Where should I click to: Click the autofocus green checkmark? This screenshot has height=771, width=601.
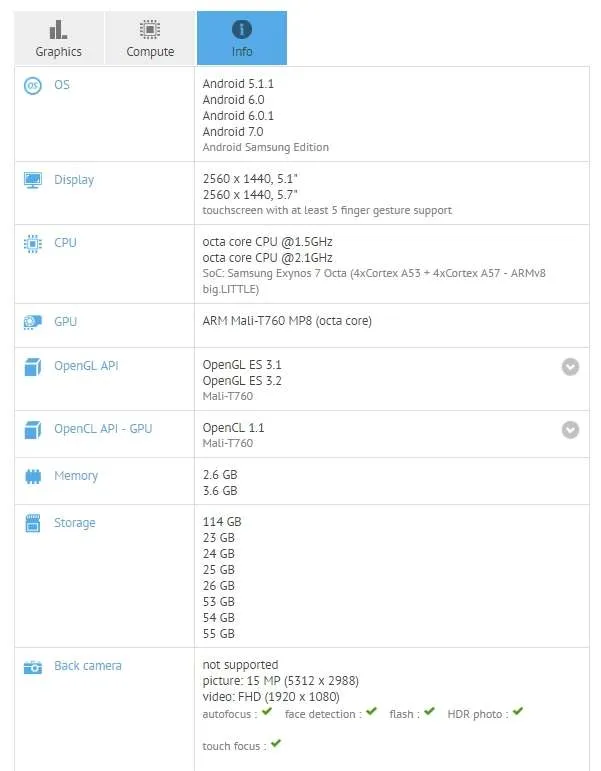267,711
